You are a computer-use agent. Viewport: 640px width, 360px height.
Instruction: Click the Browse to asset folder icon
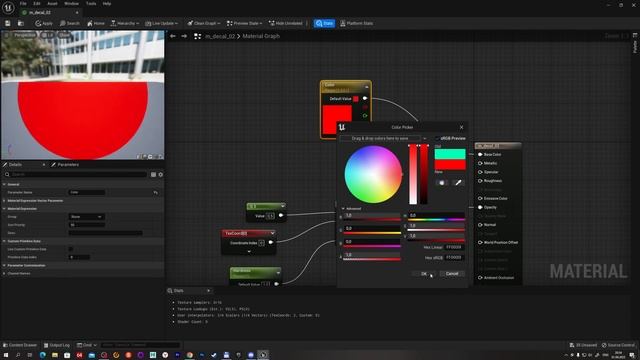pos(20,23)
